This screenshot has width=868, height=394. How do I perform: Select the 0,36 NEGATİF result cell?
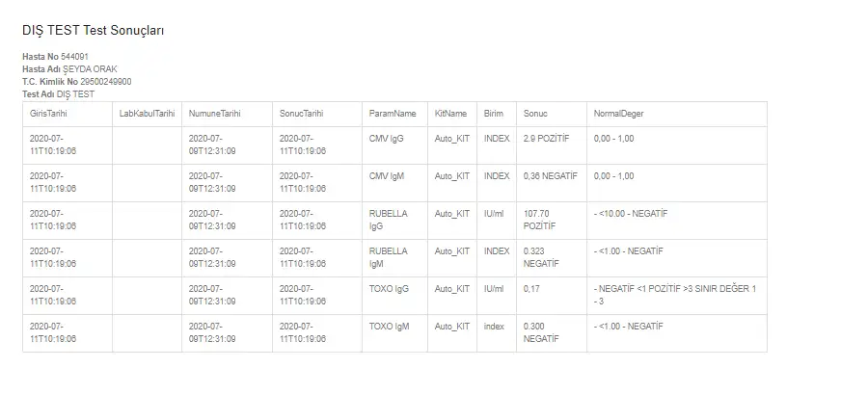pos(550,176)
